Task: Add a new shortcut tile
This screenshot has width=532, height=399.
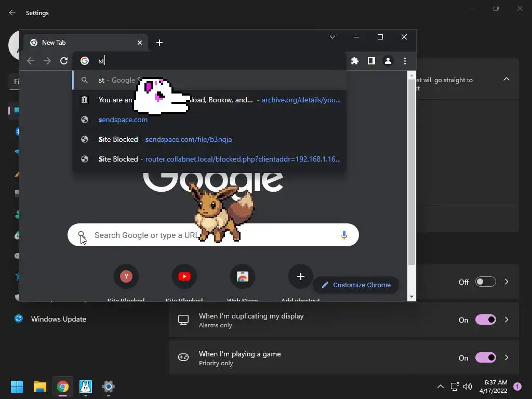Action: point(301,276)
